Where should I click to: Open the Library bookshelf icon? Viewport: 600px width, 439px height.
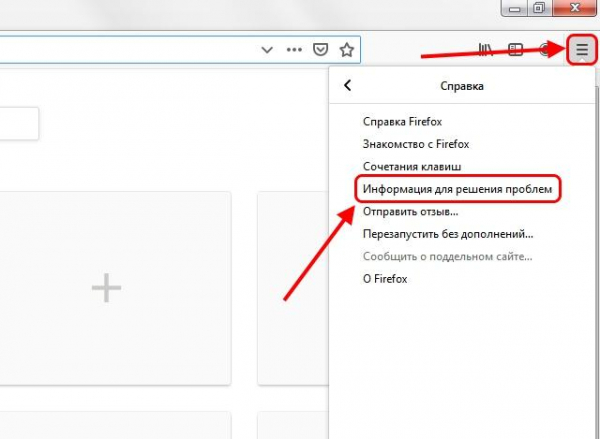tap(486, 50)
